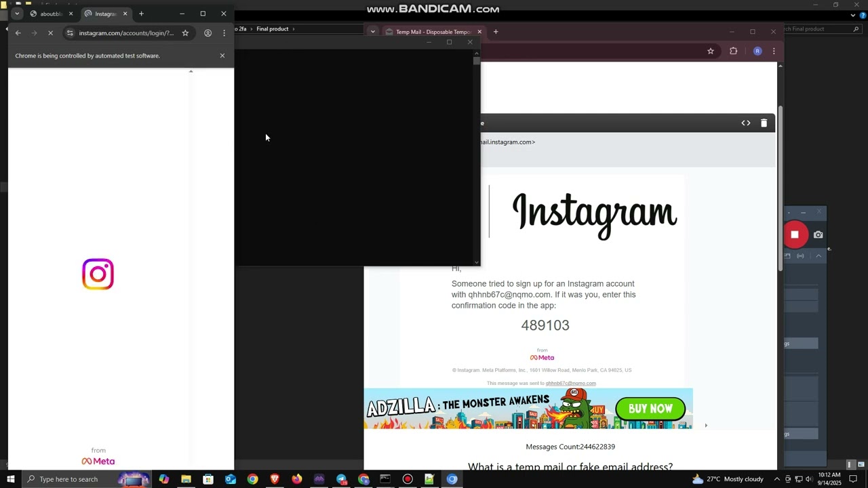Viewport: 868px width, 488px height.
Task: Open the notification center
Action: pos(853,479)
